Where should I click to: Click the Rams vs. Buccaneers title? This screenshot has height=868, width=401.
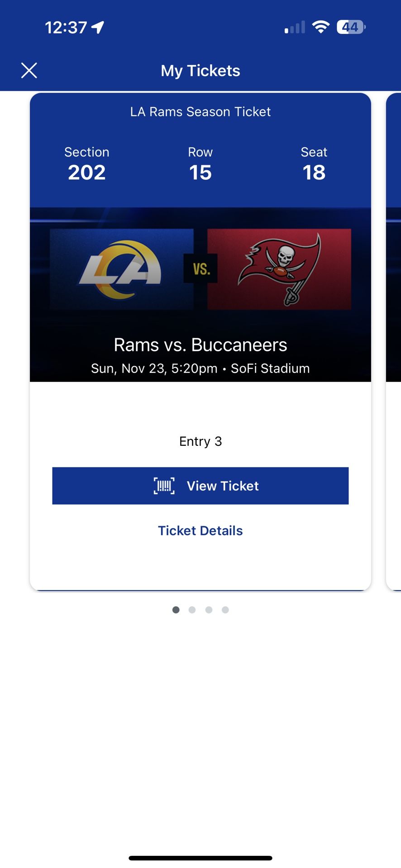click(200, 344)
